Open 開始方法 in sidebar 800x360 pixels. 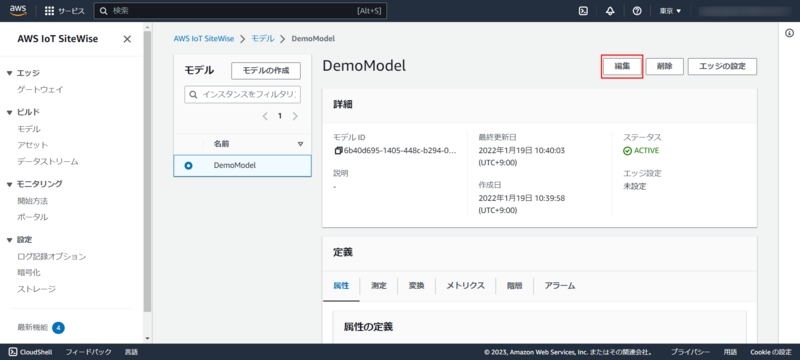[33, 201]
